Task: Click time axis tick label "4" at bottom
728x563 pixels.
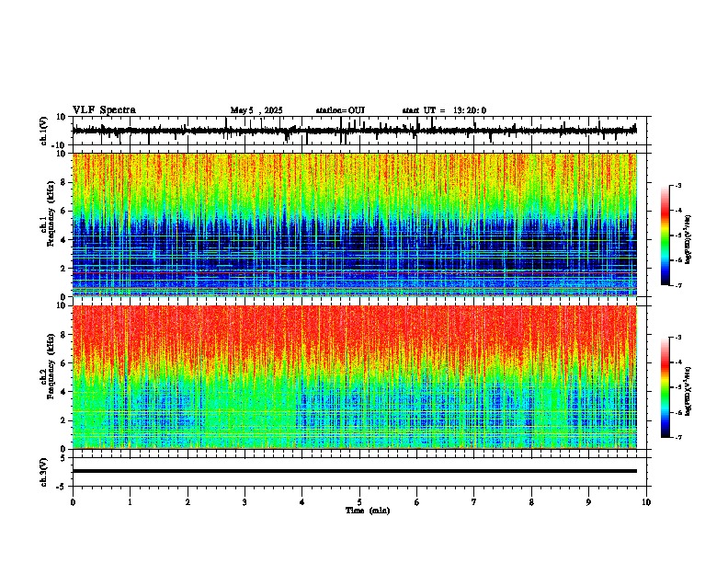Action: point(302,502)
